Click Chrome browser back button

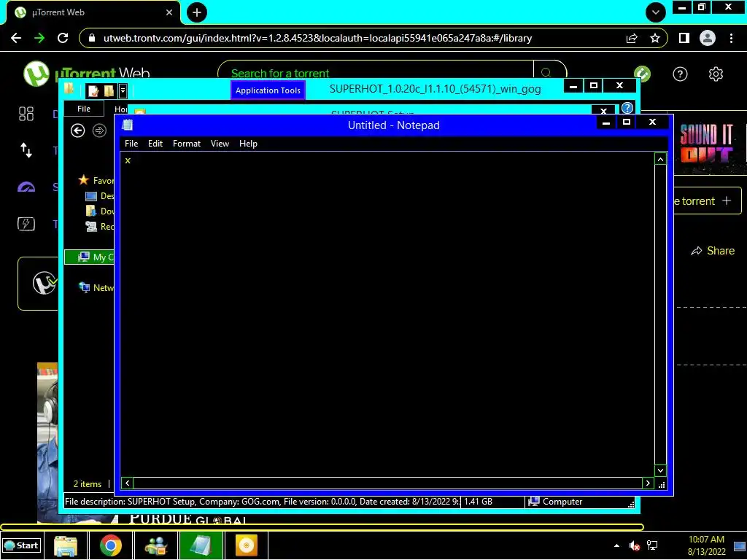16,38
